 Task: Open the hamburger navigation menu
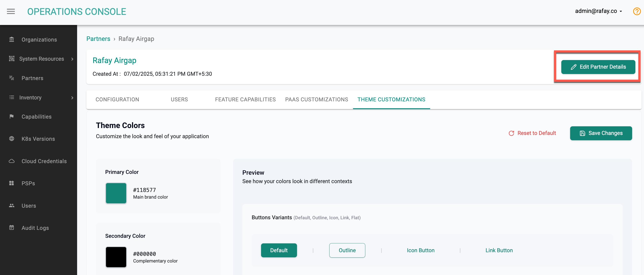coord(11,11)
